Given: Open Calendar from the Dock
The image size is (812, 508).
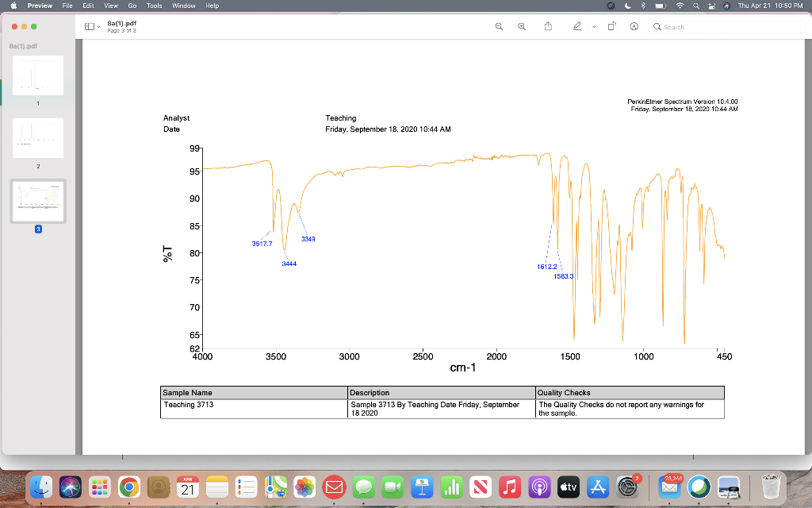Looking at the screenshot, I should [187, 487].
